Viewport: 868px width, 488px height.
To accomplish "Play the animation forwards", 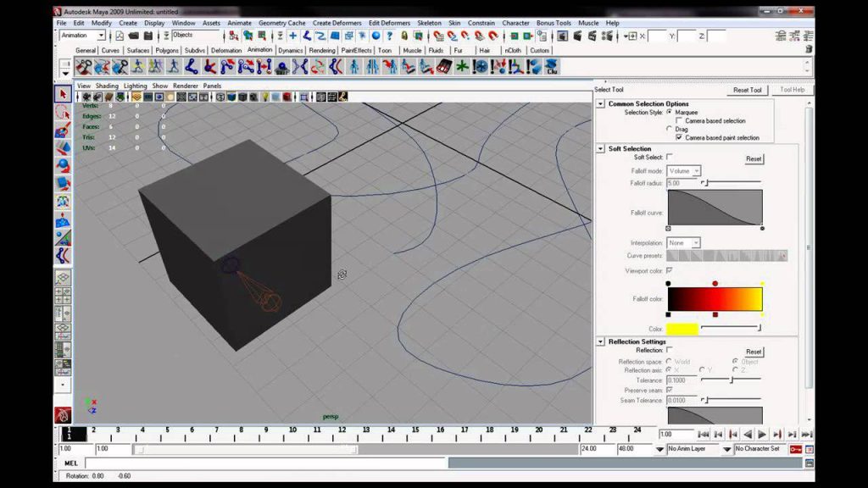I will (x=762, y=435).
